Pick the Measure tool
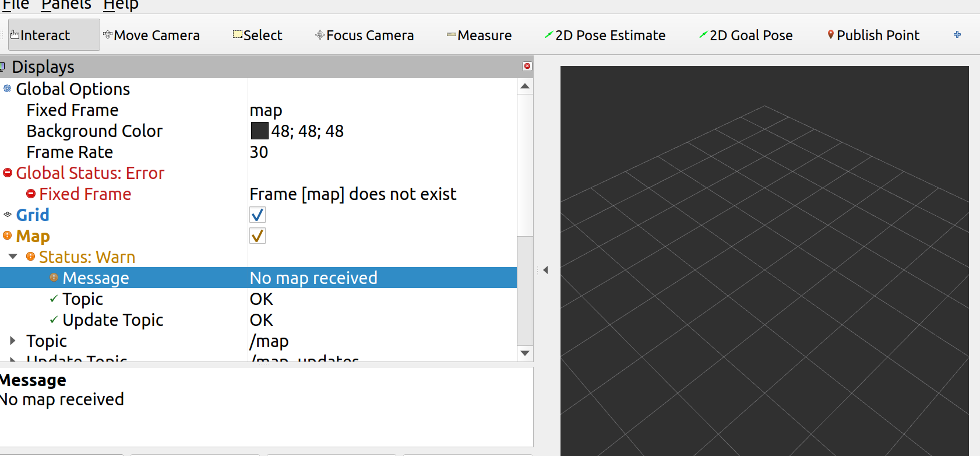Screen dimensions: 980x456 click(x=479, y=35)
